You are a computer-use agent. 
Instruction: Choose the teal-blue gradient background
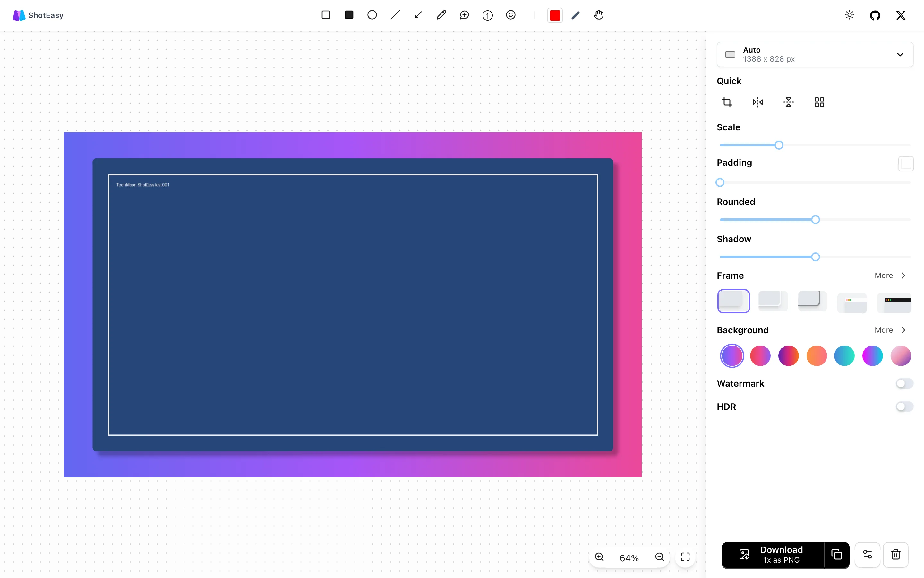844,356
